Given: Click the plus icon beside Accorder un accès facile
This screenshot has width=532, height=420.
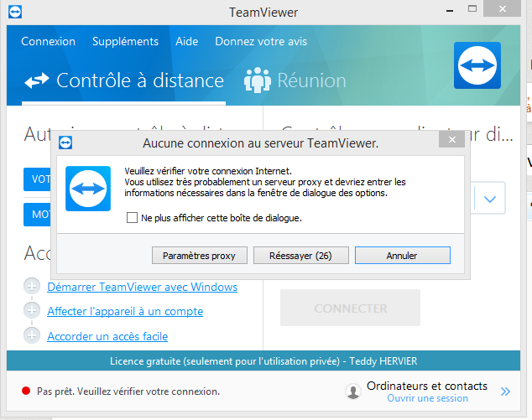Looking at the screenshot, I should point(32,335).
